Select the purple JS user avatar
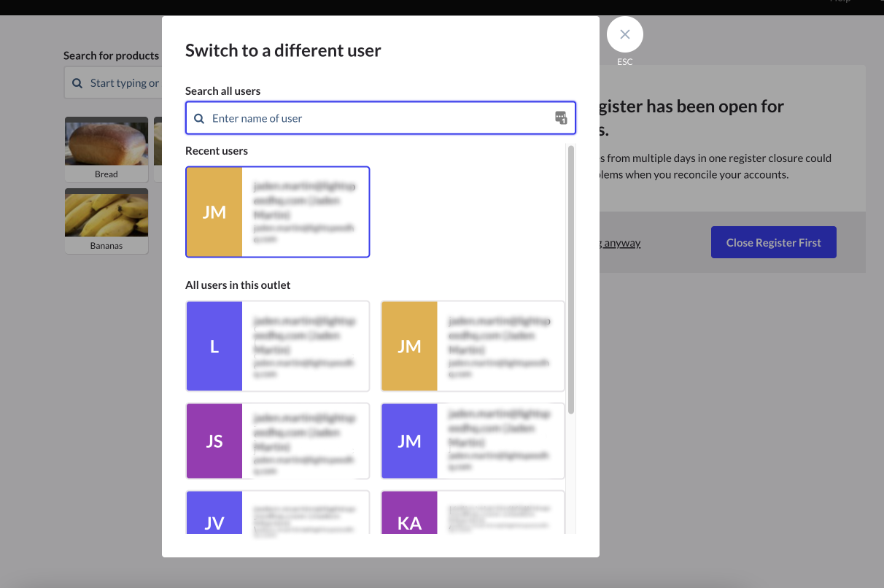This screenshot has height=588, width=884. (x=214, y=441)
